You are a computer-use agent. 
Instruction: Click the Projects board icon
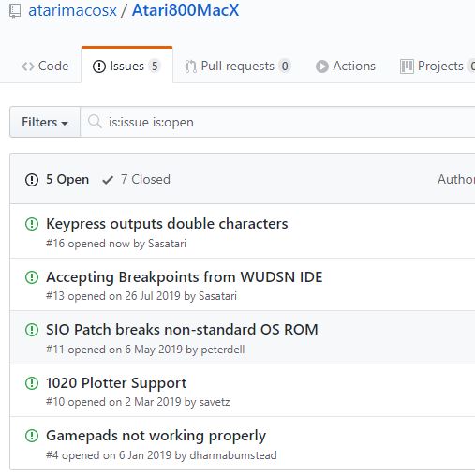coord(407,67)
